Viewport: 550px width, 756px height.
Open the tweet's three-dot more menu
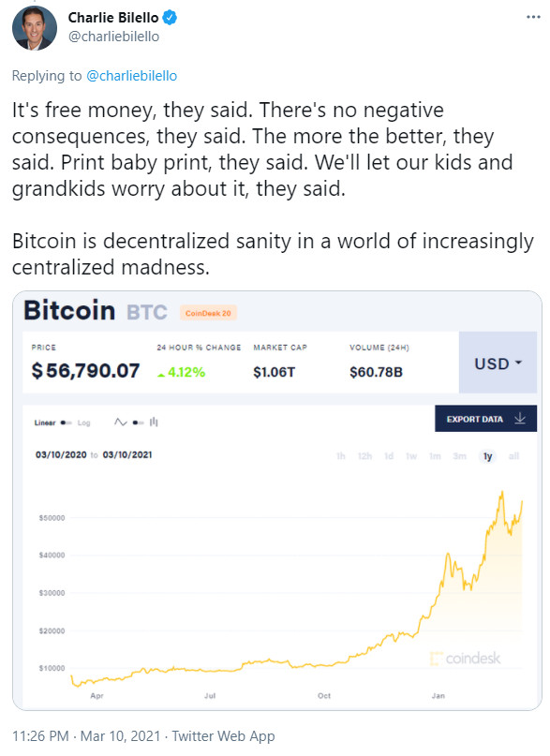(533, 17)
